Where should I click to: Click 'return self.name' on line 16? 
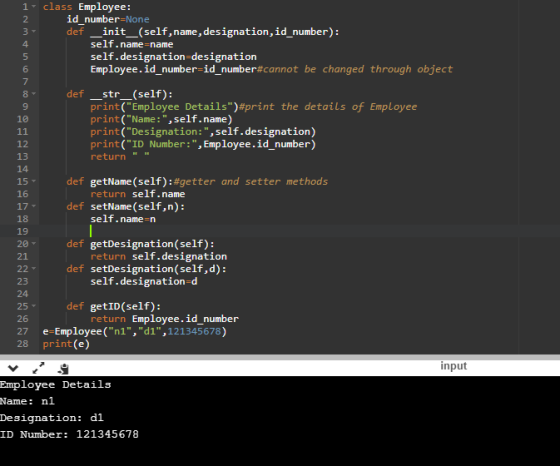point(138,194)
